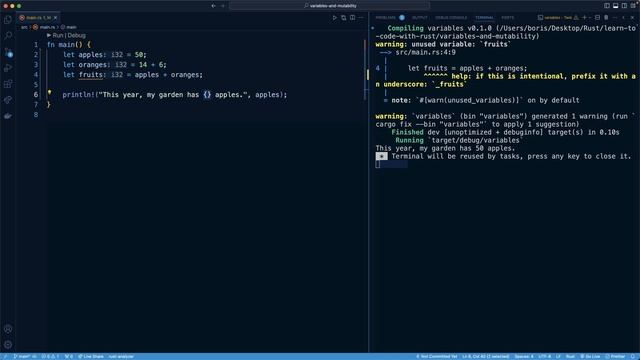Change indentation via Spaces: 4
Viewport: 640px width, 360px height.
coord(524,356)
